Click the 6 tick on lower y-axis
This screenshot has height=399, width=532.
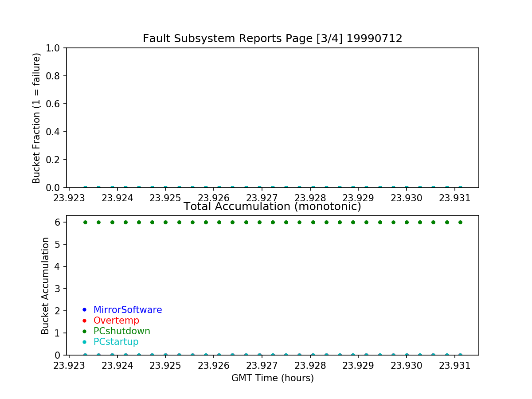point(59,222)
